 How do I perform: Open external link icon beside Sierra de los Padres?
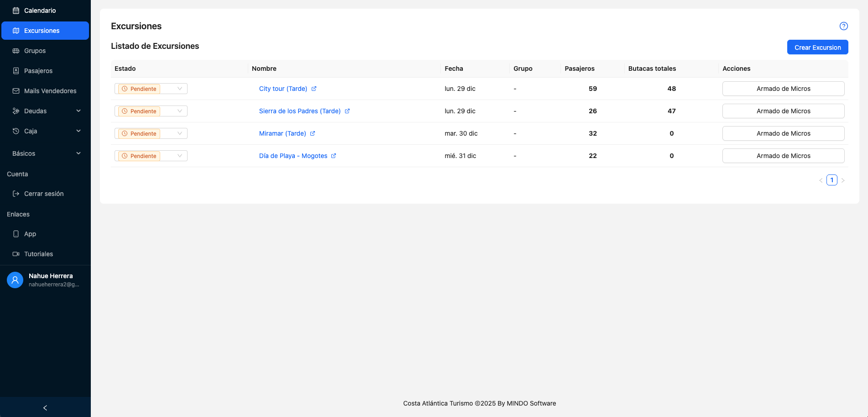(x=347, y=111)
